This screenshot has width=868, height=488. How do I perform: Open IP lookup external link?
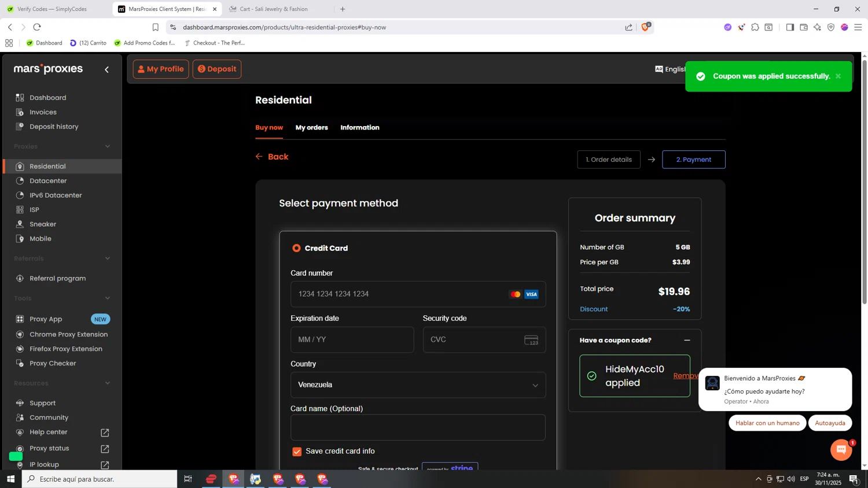(105, 465)
